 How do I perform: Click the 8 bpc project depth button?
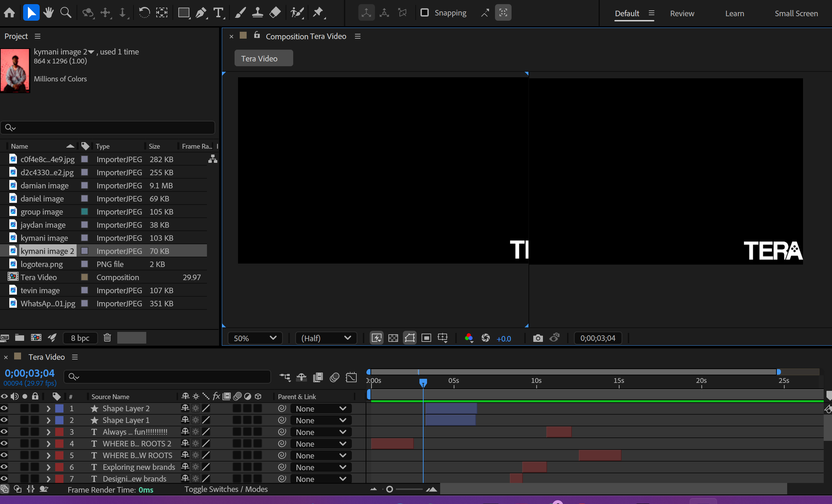tap(80, 338)
